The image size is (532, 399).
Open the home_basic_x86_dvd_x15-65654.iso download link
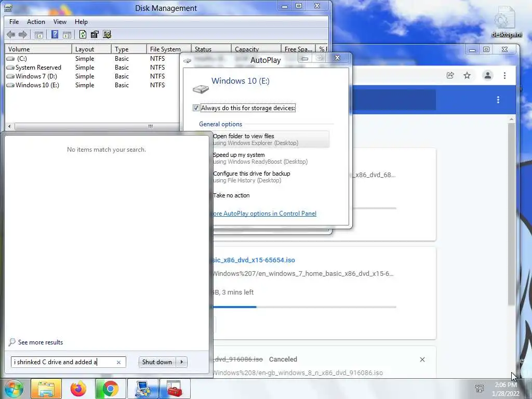pyautogui.click(x=254, y=260)
